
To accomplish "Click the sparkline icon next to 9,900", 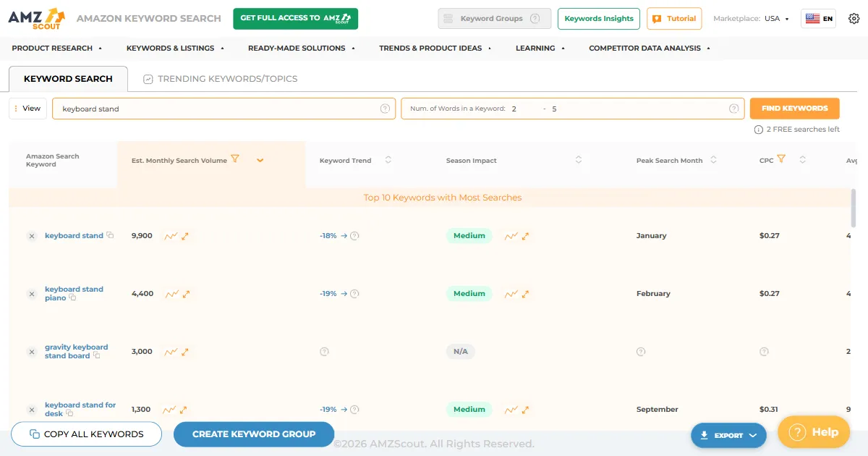I will pyautogui.click(x=171, y=235).
